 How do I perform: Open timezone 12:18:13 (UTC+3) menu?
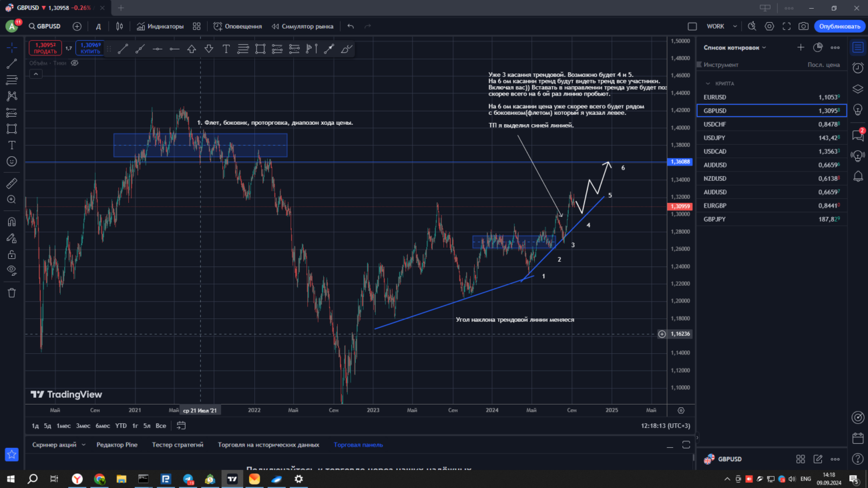(666, 426)
